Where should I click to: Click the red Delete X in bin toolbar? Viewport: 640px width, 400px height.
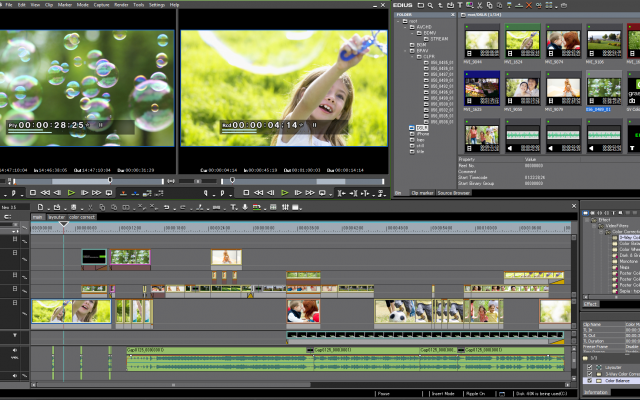(x=529, y=5)
